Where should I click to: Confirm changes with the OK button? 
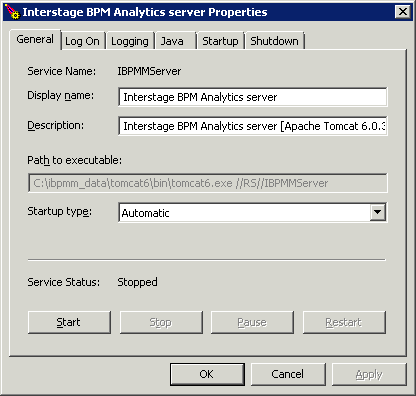point(207,374)
